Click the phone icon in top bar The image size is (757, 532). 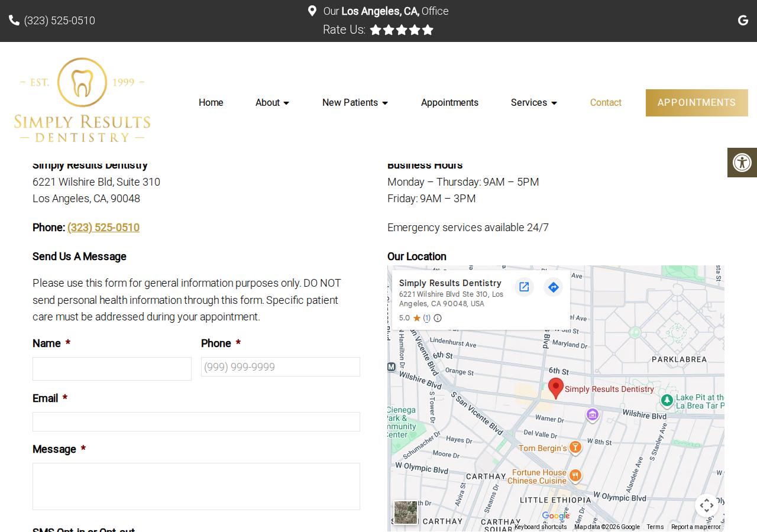(x=14, y=20)
